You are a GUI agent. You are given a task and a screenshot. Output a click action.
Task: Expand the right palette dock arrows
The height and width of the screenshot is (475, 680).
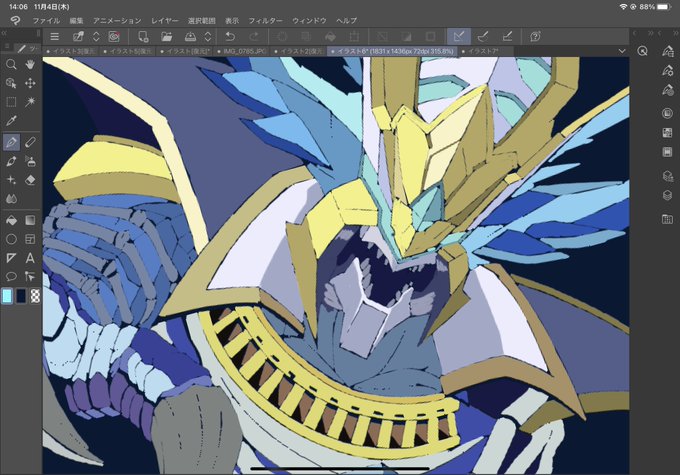(x=650, y=33)
